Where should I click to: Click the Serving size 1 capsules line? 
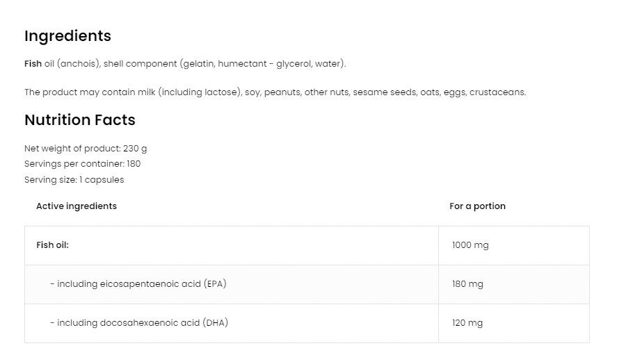(74, 179)
